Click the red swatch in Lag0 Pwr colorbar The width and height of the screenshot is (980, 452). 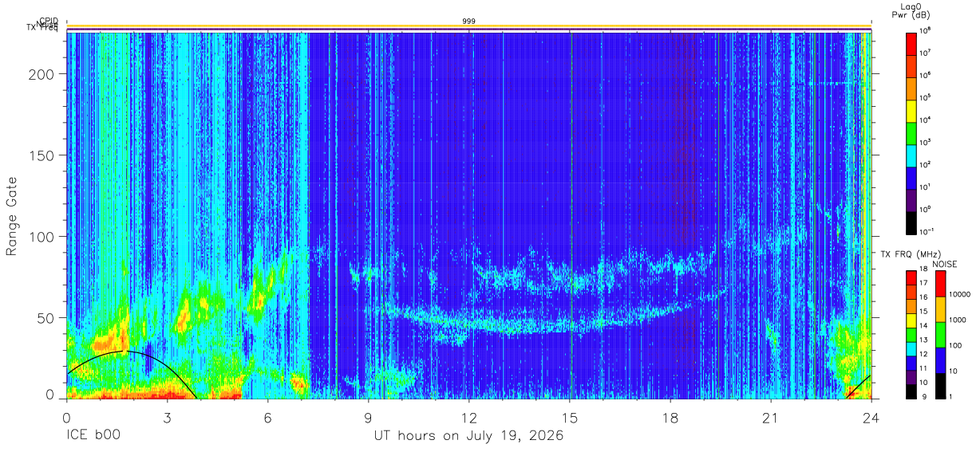click(911, 43)
